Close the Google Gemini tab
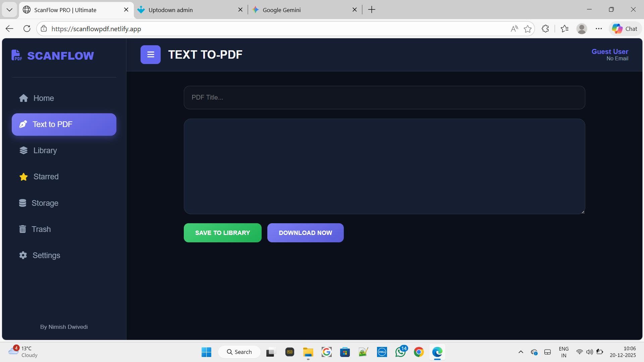Image resolution: width=644 pixels, height=362 pixels. [x=355, y=10]
